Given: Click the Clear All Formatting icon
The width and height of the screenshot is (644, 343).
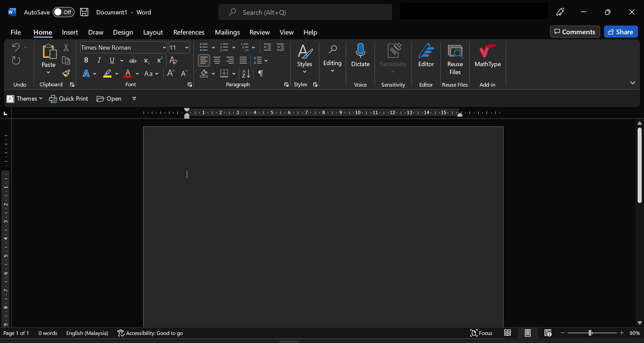Looking at the screenshot, I should [x=173, y=60].
